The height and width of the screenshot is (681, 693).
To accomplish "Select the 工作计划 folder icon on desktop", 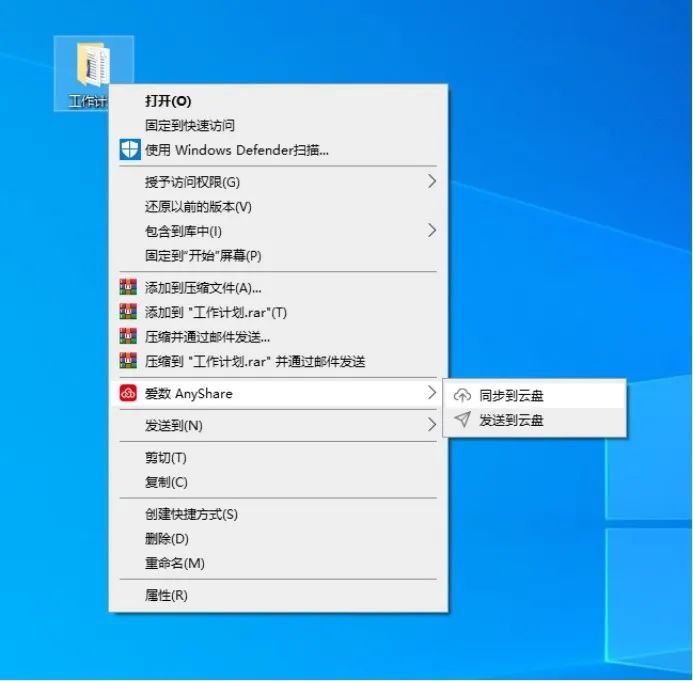I will click(x=93, y=65).
